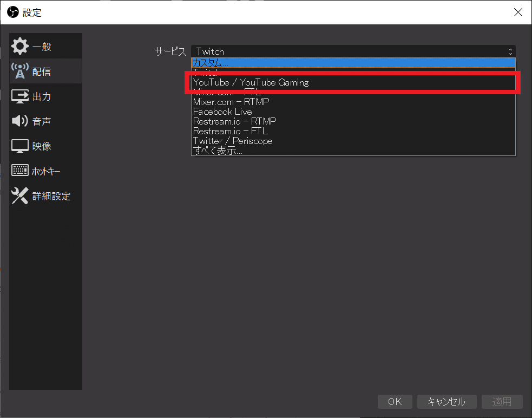Select YouTube / YouTube Gaming service

[x=353, y=82]
